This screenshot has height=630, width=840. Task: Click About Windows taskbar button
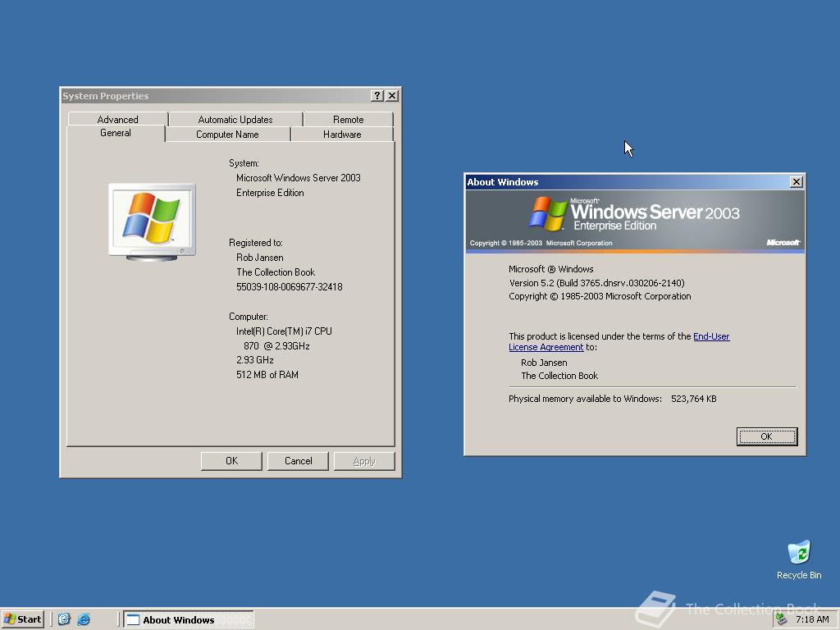[x=189, y=619]
